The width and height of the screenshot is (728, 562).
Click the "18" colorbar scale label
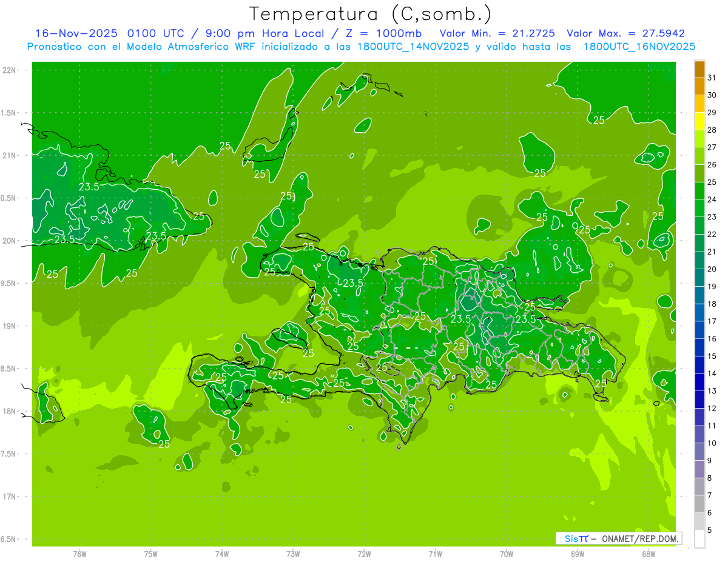(x=712, y=304)
